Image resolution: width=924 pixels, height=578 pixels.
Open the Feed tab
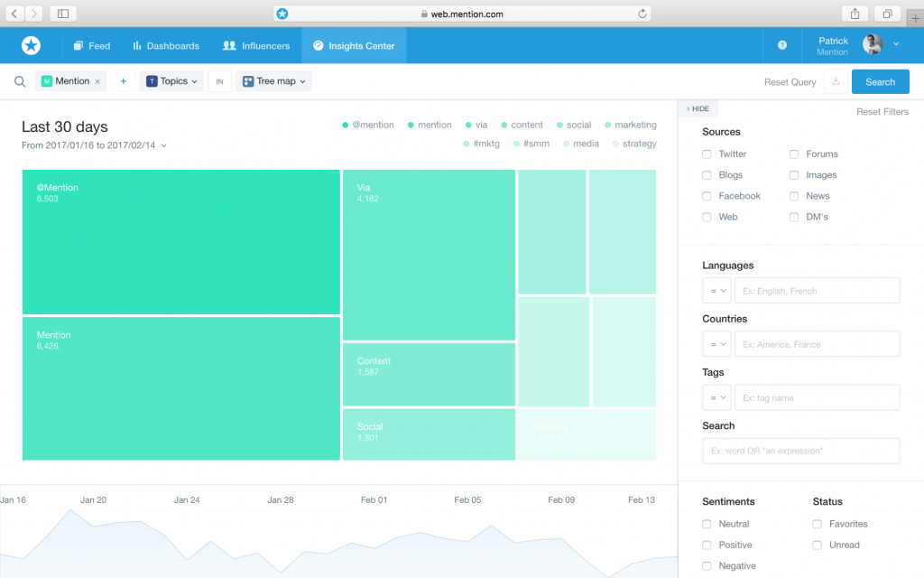click(92, 45)
